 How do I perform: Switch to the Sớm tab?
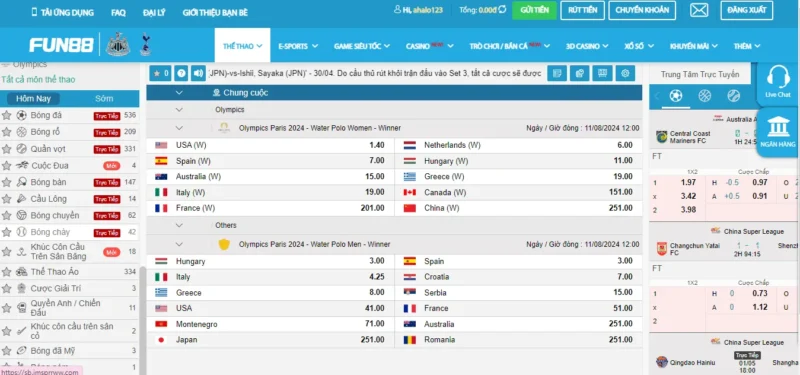point(104,98)
